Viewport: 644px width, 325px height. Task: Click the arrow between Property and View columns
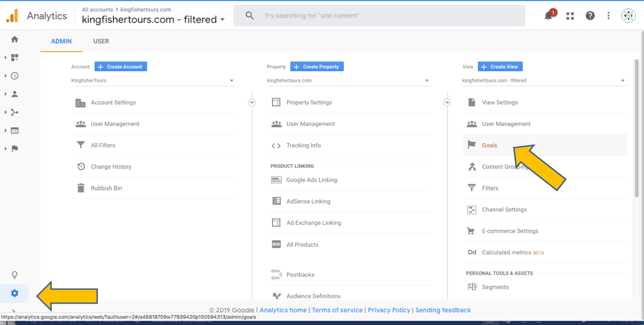coord(447,102)
